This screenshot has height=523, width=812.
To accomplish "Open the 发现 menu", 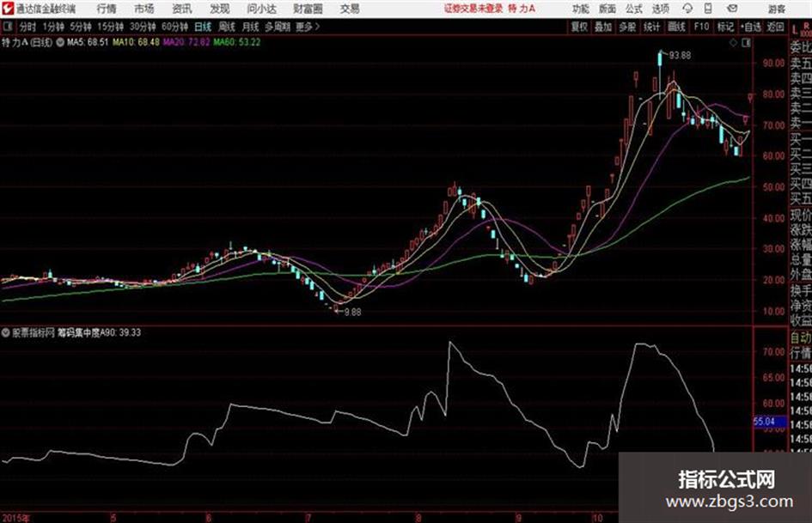I will [220, 9].
